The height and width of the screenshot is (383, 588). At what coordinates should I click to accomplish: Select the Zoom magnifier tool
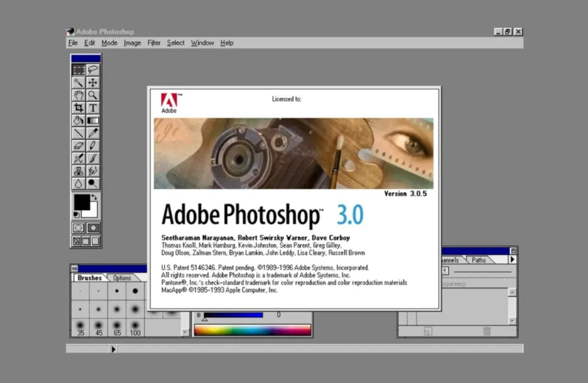(x=93, y=95)
